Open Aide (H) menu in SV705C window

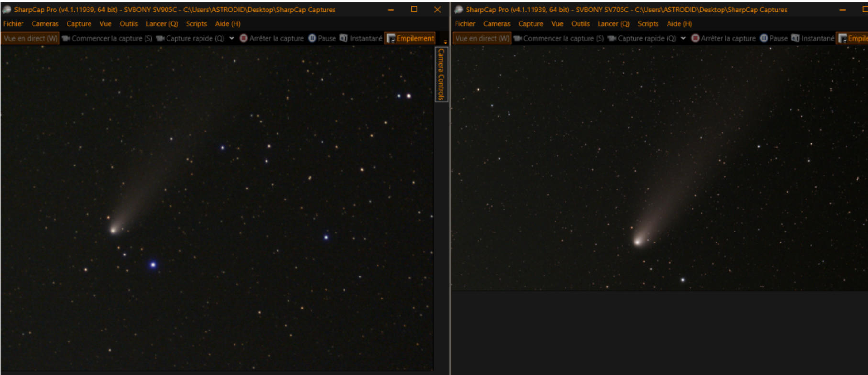click(679, 23)
